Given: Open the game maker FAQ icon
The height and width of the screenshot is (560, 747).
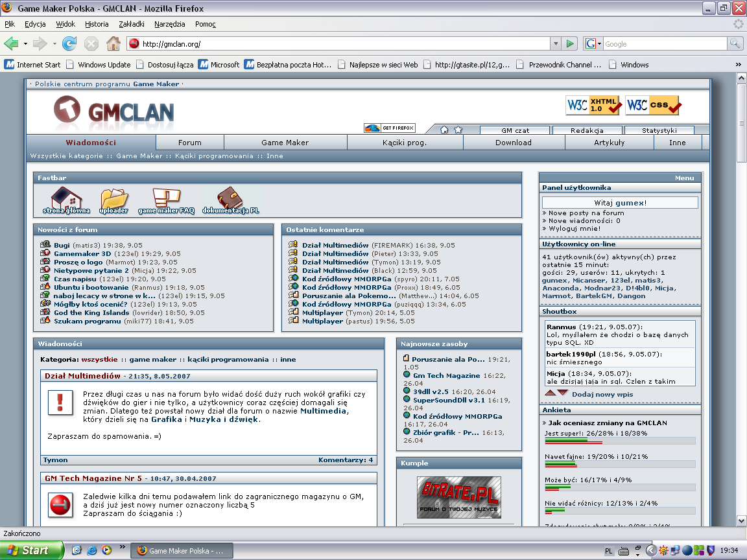Looking at the screenshot, I should pyautogui.click(x=166, y=199).
